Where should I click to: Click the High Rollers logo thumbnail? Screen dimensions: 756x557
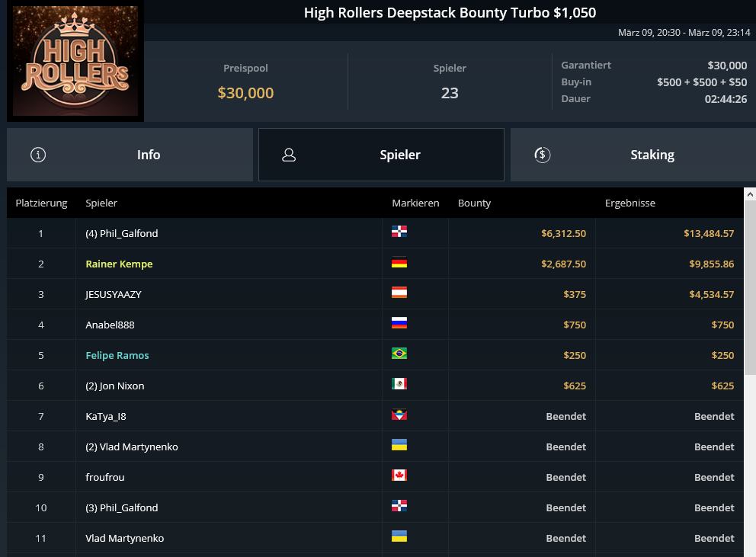pos(75,61)
